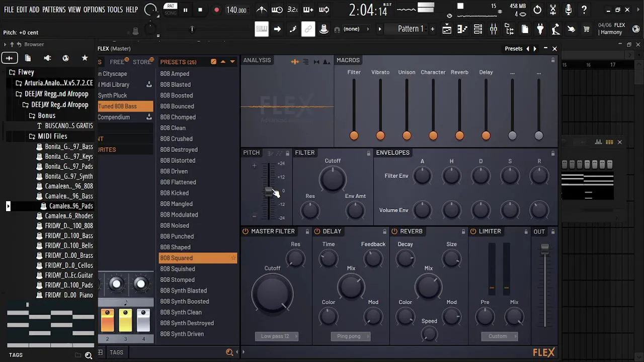644x362 pixels.
Task: Open the metronome tool icon
Action: pyautogui.click(x=262, y=10)
